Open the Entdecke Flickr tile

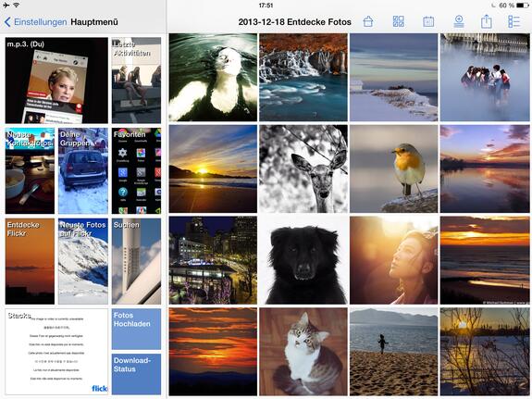[30, 261]
